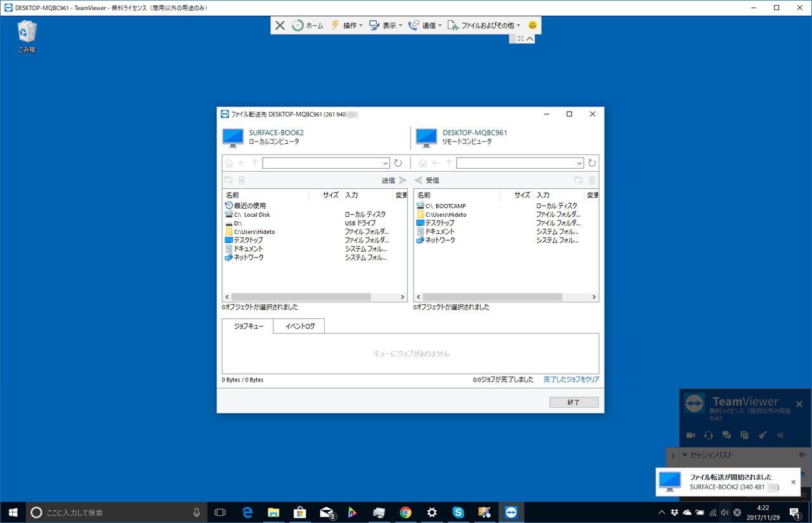Go back in local computer pane
The height and width of the screenshot is (523, 812).
(242, 163)
